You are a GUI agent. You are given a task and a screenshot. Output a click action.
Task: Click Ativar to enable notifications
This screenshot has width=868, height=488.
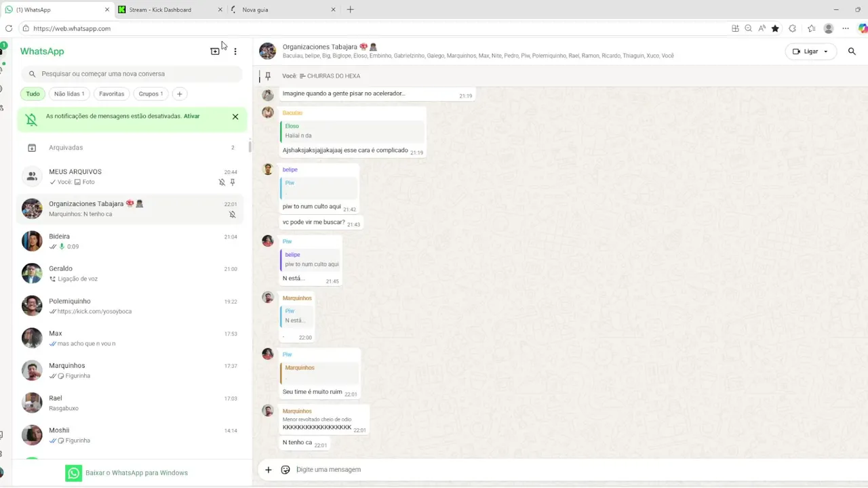tap(192, 117)
